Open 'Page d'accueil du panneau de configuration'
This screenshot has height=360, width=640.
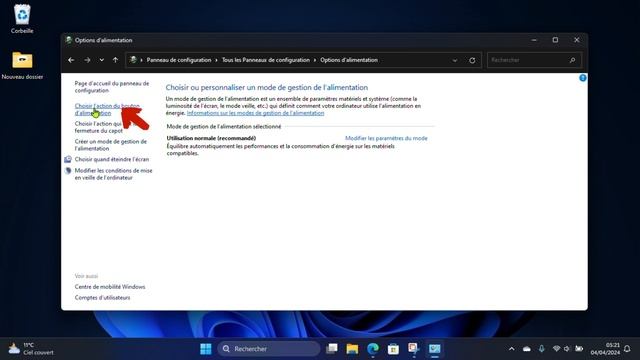(x=112, y=87)
